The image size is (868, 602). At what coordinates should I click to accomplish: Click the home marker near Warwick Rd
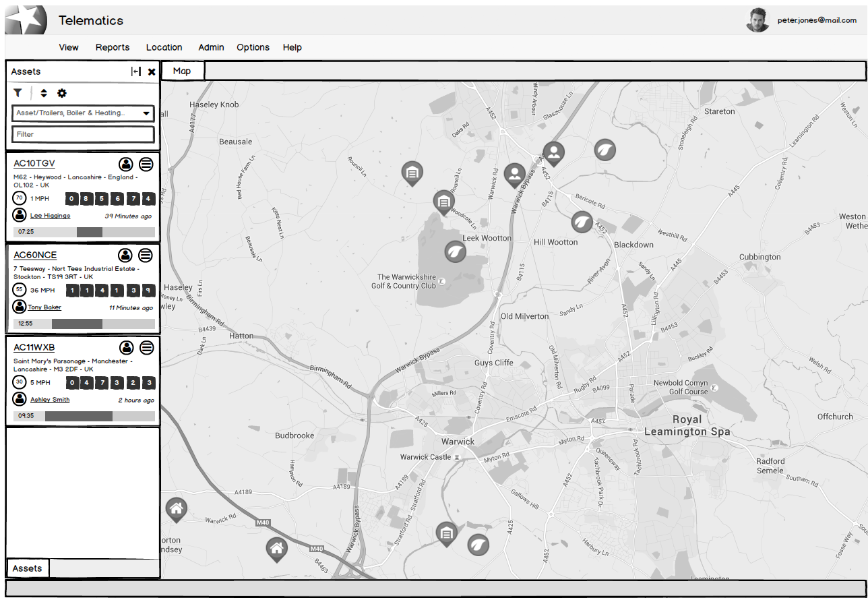[x=177, y=510]
